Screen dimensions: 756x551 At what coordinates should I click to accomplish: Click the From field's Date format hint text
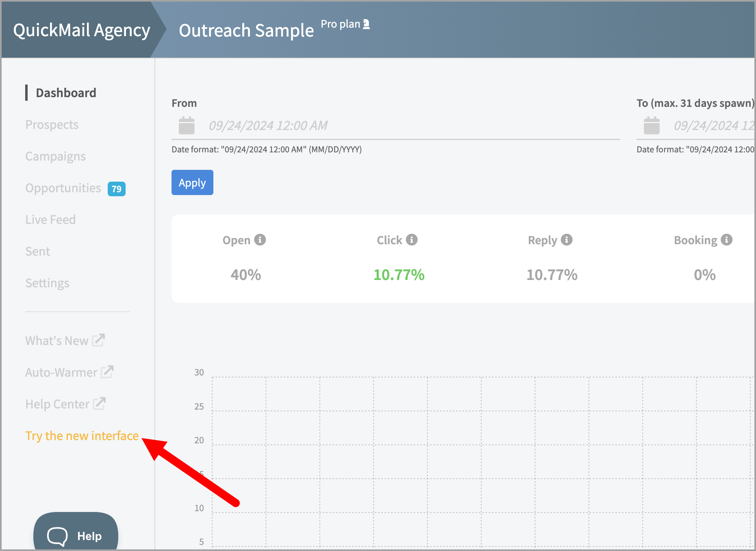(267, 150)
